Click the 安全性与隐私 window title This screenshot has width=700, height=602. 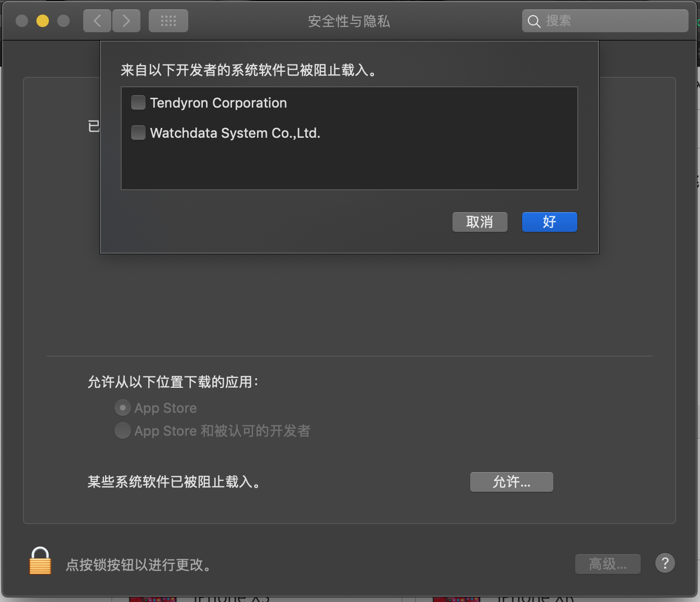[x=349, y=21]
